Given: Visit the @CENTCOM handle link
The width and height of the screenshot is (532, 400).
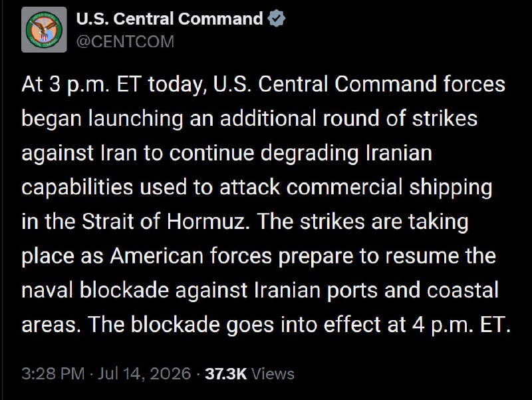Looking at the screenshot, I should 125,42.
